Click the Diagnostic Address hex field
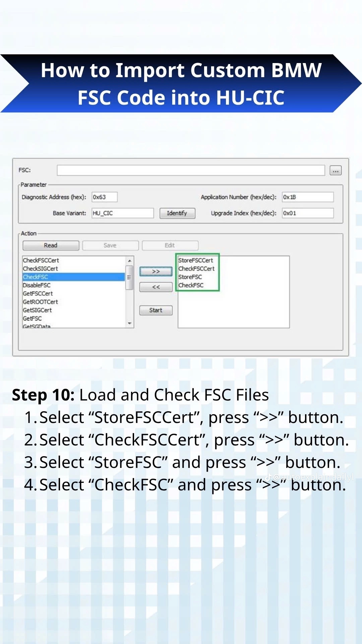 point(105,197)
